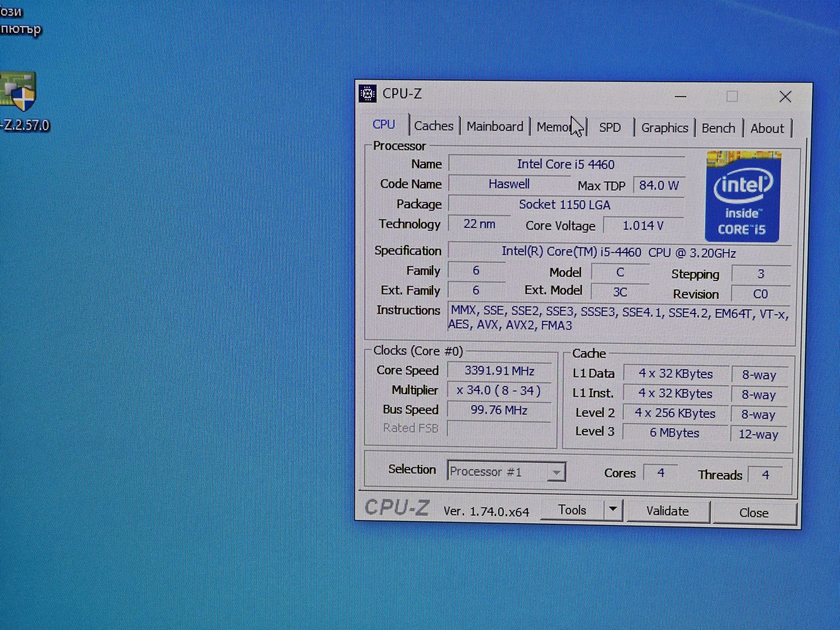Click the L1 Inst. value 4 x 32 KBytes
This screenshot has width=840, height=630.
675,394
